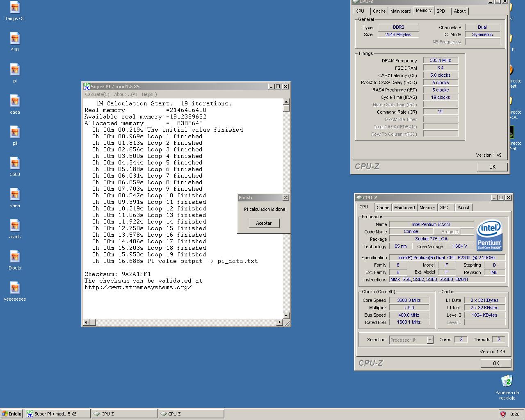Open the Calculate(C) menu in Super PI
525x420 pixels.
pyautogui.click(x=97, y=94)
